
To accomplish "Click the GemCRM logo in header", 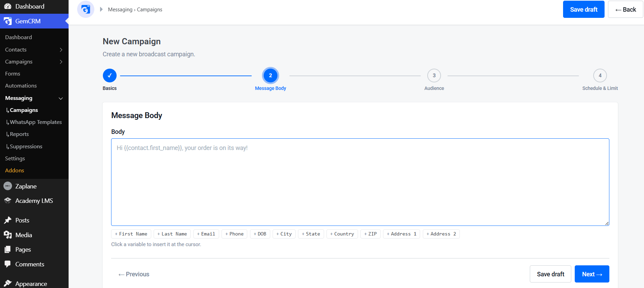I will coord(86,9).
